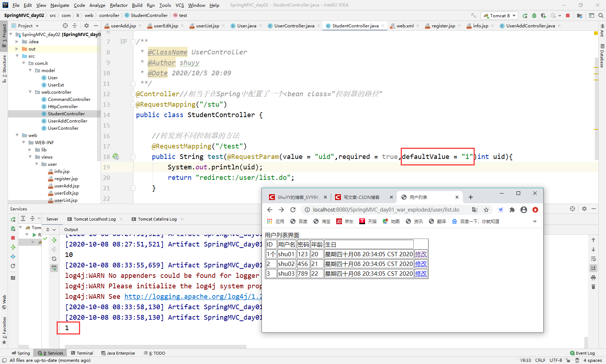Click 百度 bookmark in Chrome
This screenshot has width=606, height=364.
(299, 221)
